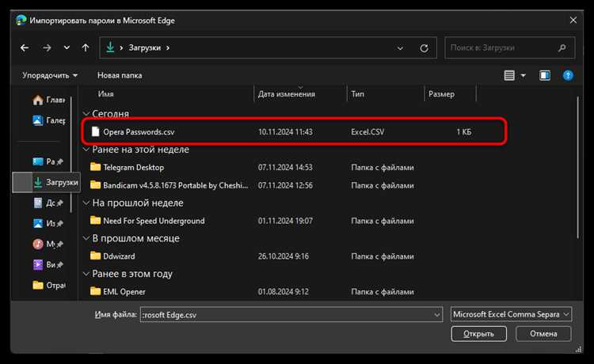594x364 pixels.
Task: Navigate up one folder level
Action: click(x=86, y=47)
